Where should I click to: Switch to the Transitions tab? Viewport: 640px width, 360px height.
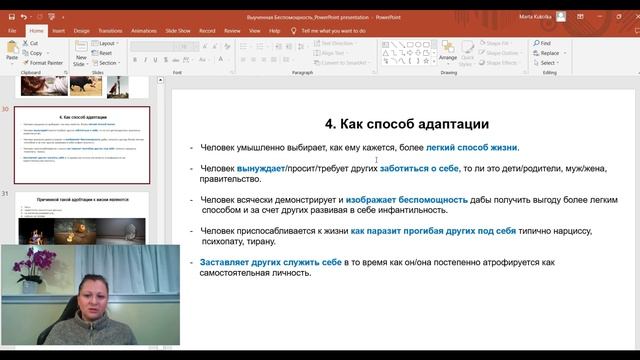[110, 31]
